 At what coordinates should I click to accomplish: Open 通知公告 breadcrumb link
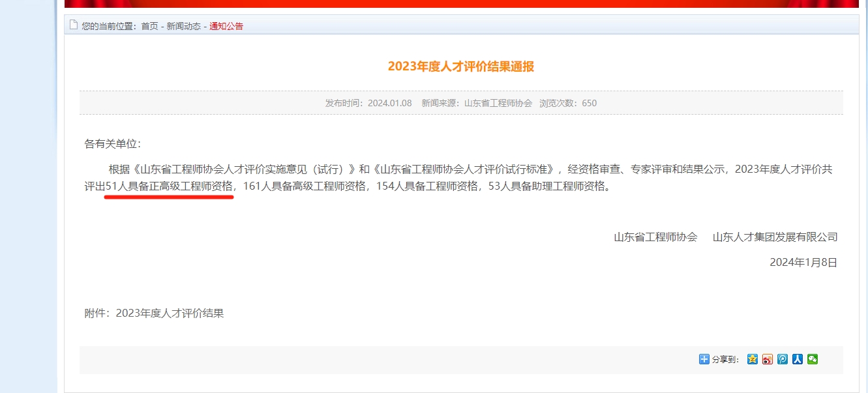coord(226,26)
